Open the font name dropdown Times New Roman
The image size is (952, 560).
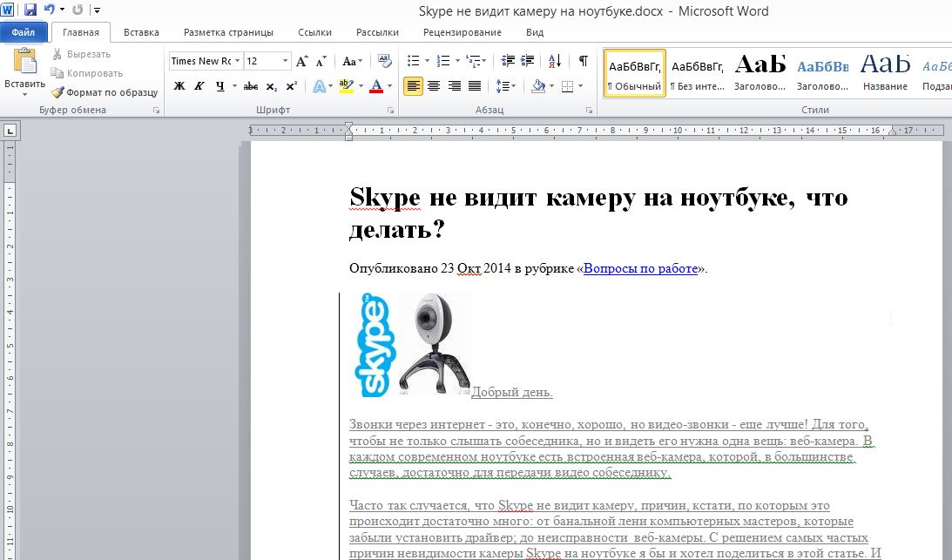(238, 61)
